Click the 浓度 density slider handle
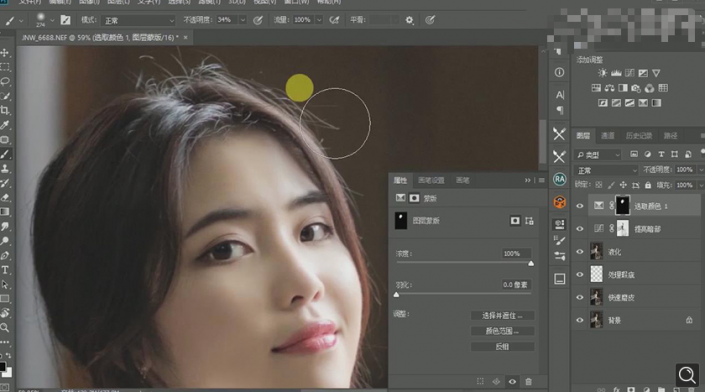Viewport: 705px width, 392px height. tap(531, 263)
